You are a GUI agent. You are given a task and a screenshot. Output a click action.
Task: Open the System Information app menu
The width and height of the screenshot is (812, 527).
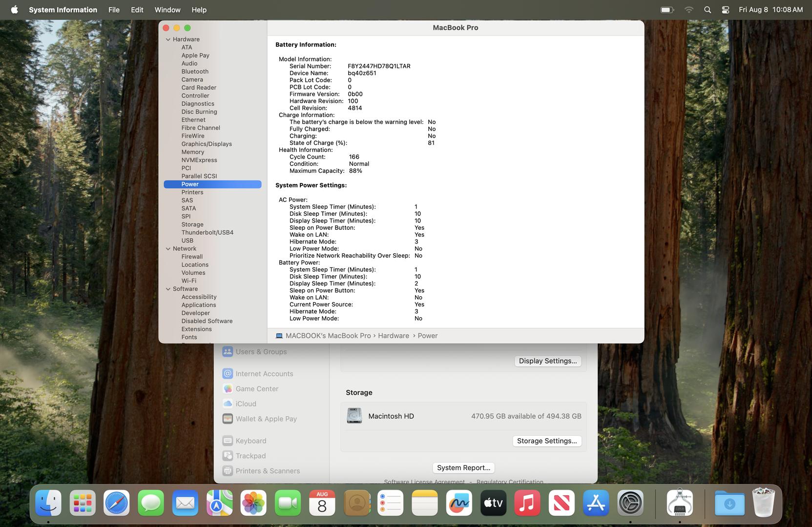coord(63,10)
